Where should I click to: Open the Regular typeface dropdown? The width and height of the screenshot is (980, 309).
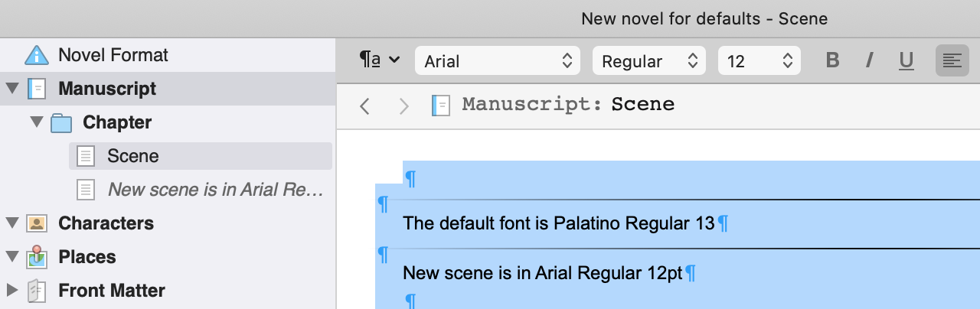point(648,60)
